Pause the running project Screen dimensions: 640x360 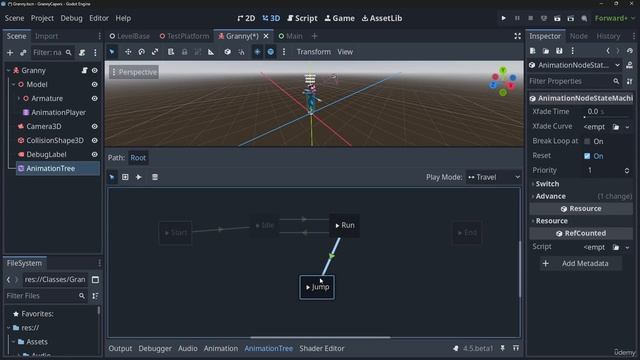pos(517,18)
